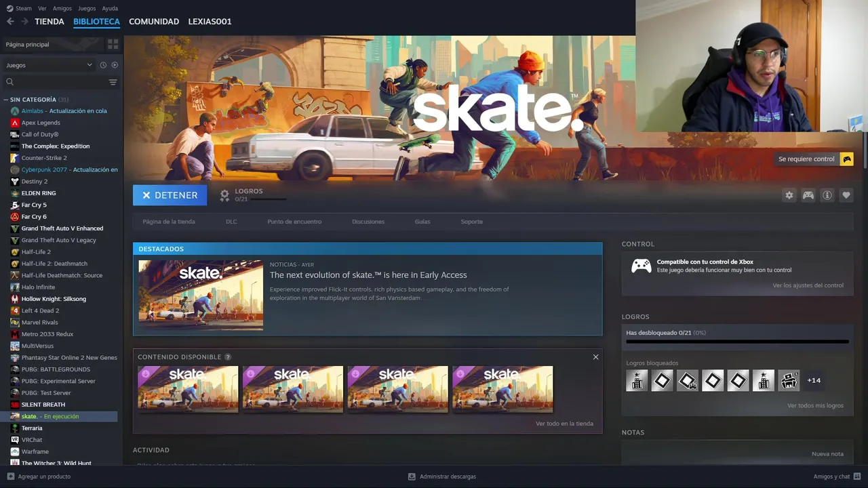Select Aimlabs in the game list

pos(64,110)
